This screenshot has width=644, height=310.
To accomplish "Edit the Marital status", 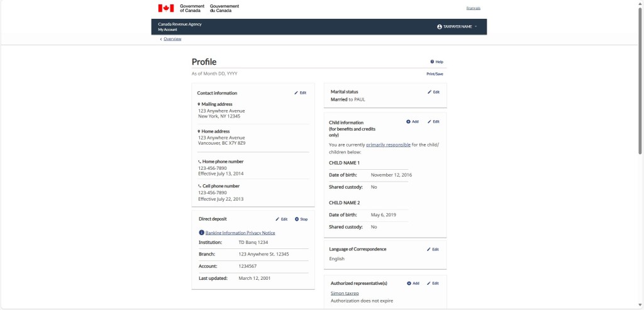I will 433,92.
